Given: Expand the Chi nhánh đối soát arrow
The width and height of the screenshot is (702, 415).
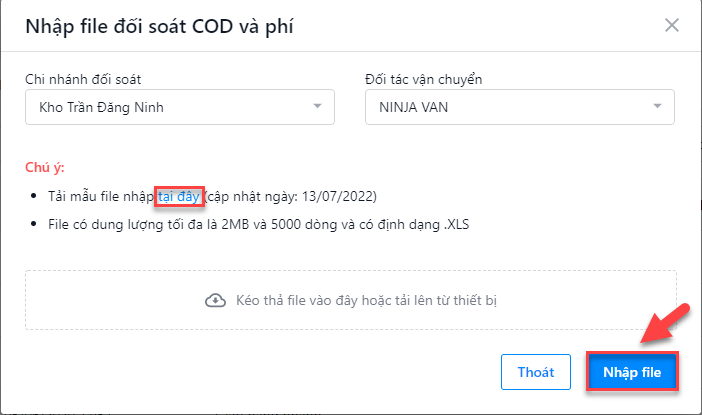Looking at the screenshot, I should 317,106.
